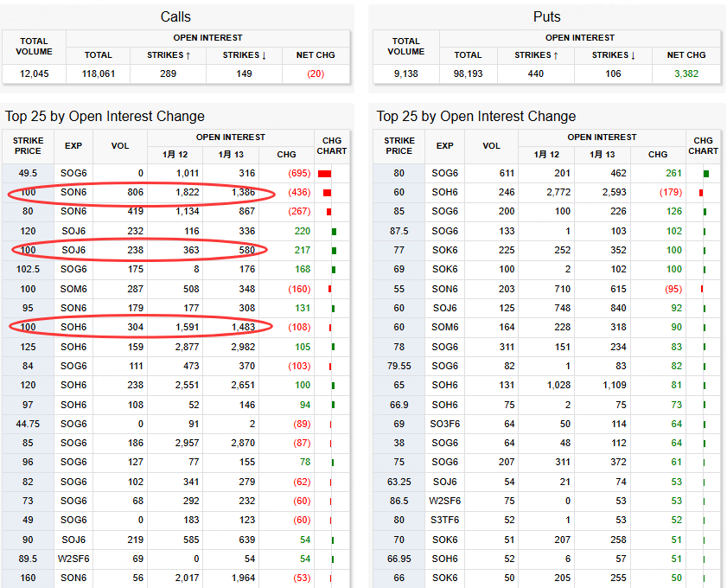Click the Puts table VOL header
This screenshot has width=727, height=588.
pos(491,145)
